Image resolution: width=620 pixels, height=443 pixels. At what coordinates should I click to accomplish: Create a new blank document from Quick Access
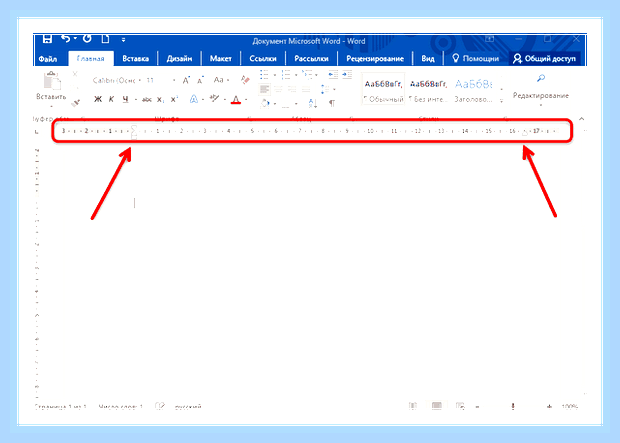pyautogui.click(x=105, y=39)
